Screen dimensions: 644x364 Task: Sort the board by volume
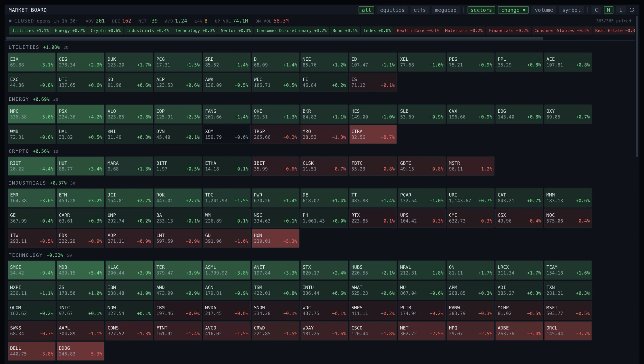pos(544,10)
